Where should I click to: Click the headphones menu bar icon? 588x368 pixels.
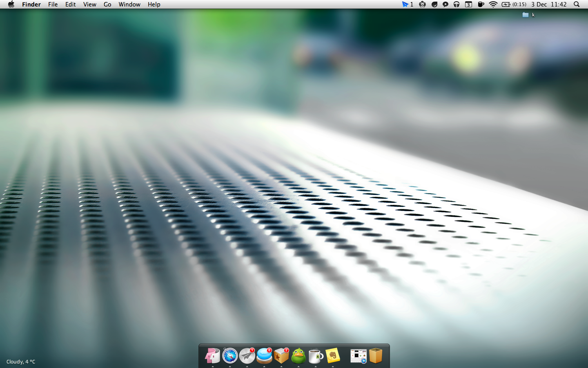pos(457,4)
